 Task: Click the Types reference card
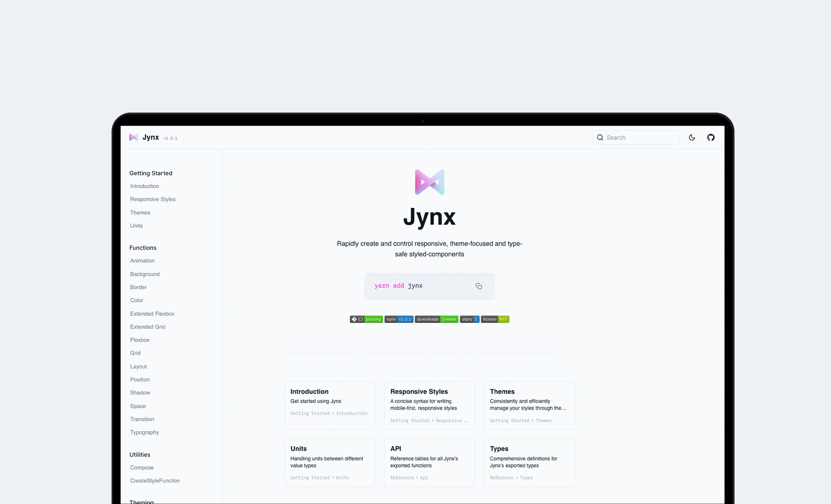coord(529,462)
